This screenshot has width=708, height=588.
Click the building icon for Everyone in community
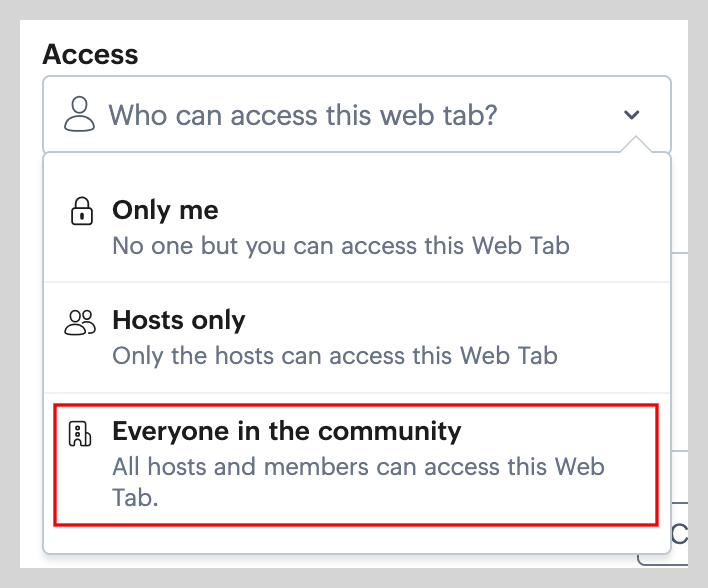tap(80, 433)
